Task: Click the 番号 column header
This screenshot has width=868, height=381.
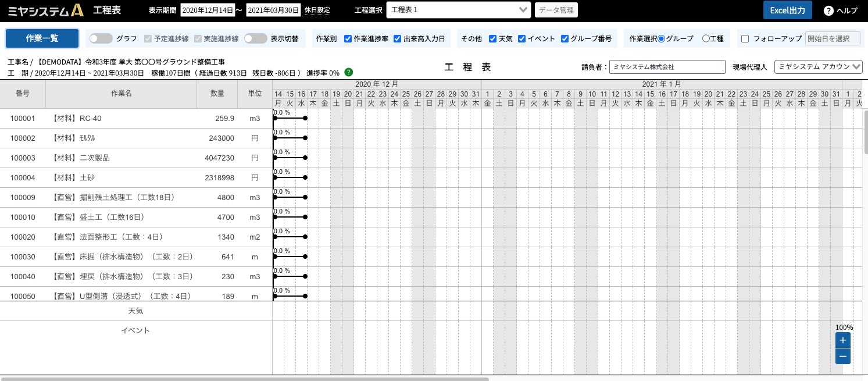Action: tap(23, 94)
